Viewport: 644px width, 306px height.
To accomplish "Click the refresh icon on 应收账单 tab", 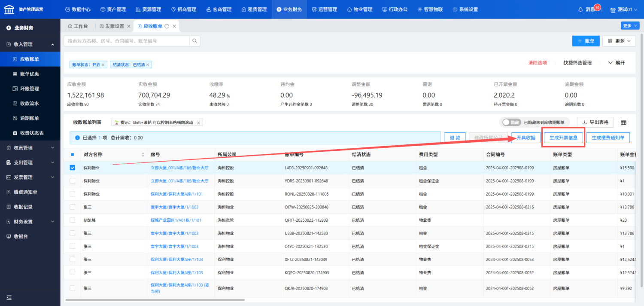I will tap(167, 26).
